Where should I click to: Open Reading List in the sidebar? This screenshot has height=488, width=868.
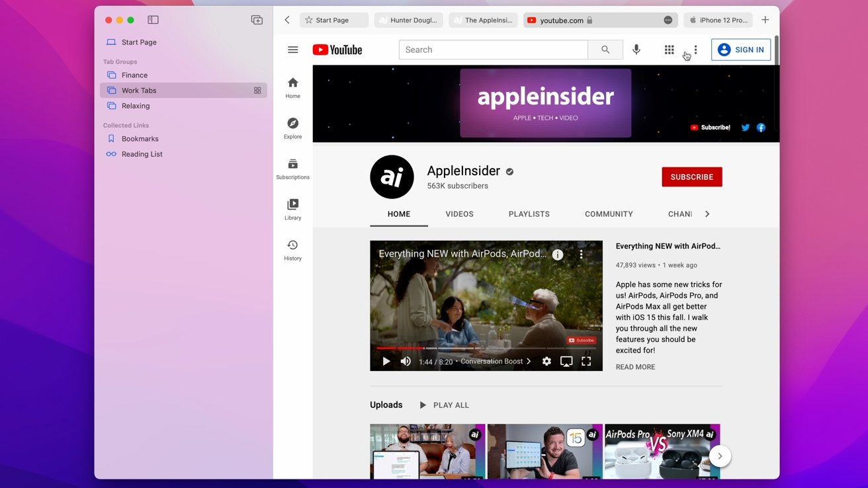click(183, 154)
